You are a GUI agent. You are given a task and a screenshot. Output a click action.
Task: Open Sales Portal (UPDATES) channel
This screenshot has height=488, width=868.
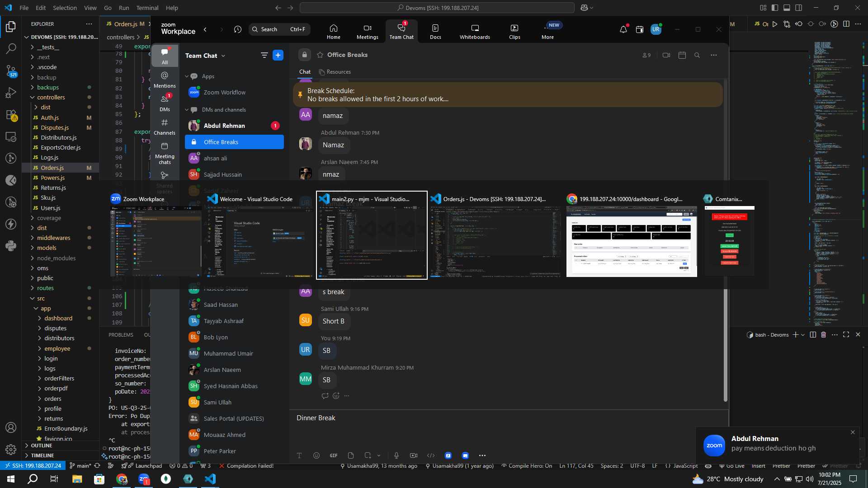point(234,418)
